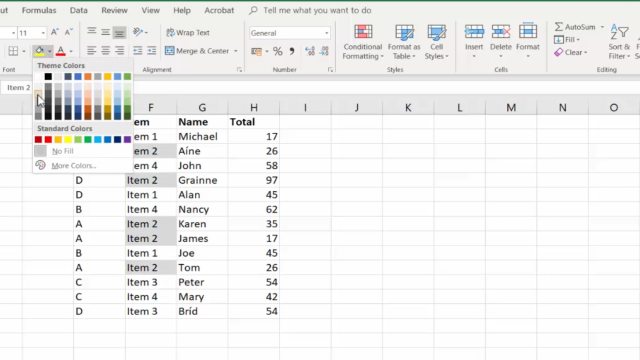Image resolution: width=640 pixels, height=360 pixels.
Task: Choose More Colors option
Action: point(83,165)
